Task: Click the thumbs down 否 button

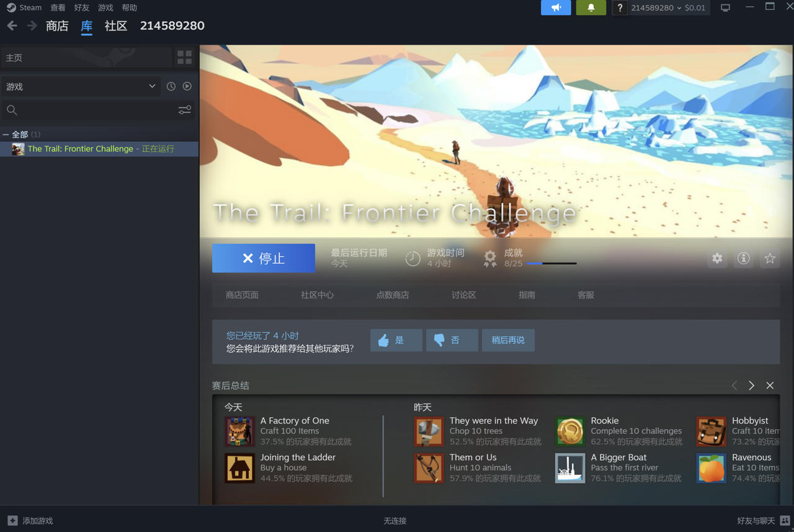Action: coord(452,340)
